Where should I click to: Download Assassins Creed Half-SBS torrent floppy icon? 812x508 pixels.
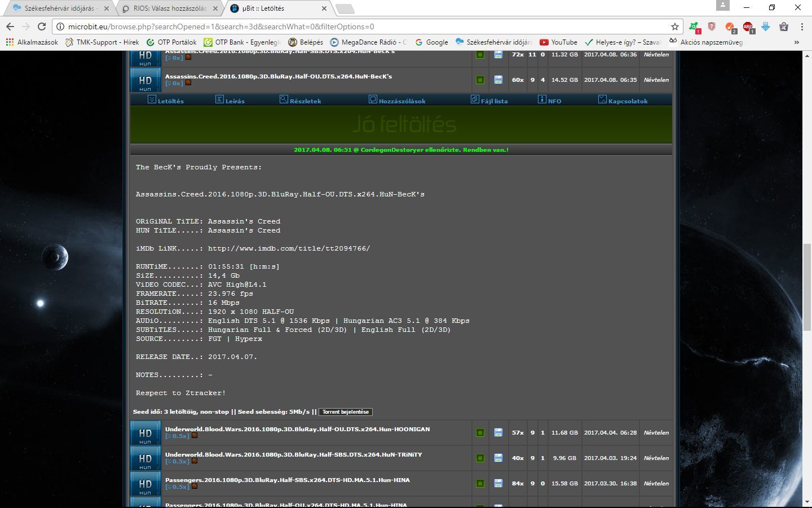point(498,55)
